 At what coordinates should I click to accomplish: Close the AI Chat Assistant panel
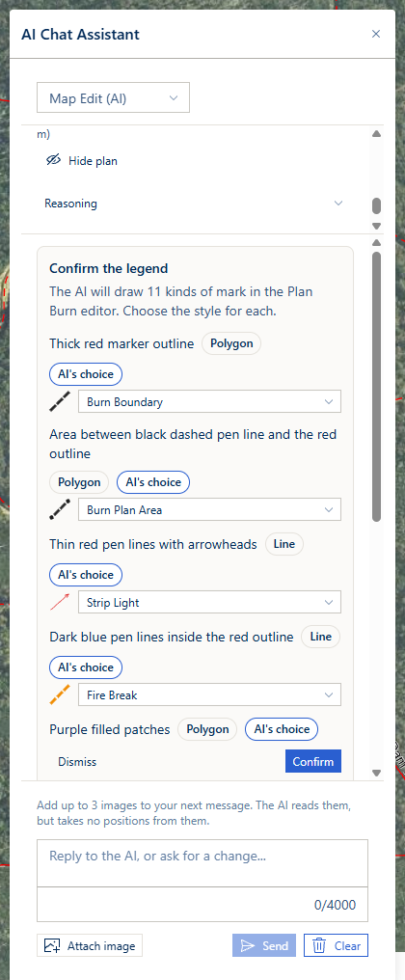pyautogui.click(x=376, y=34)
